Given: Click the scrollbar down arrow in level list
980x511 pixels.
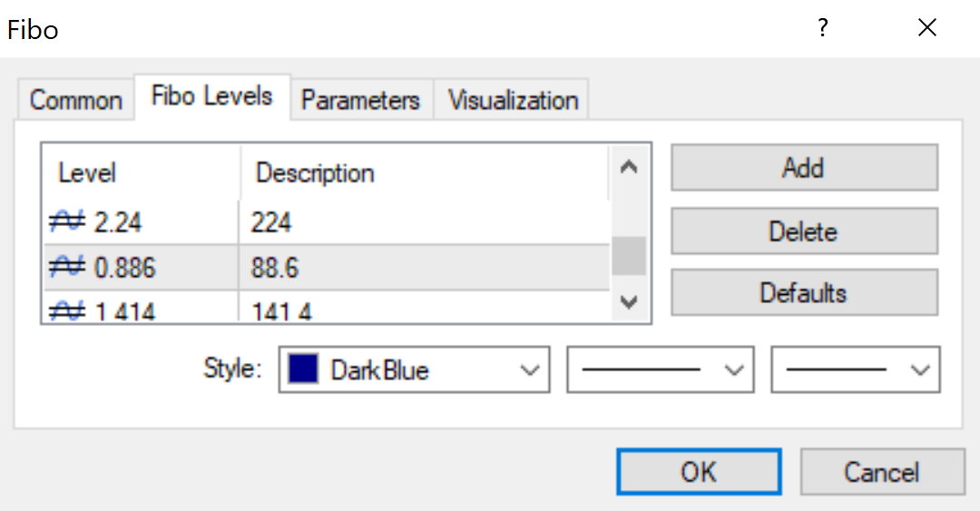Looking at the screenshot, I should (629, 302).
